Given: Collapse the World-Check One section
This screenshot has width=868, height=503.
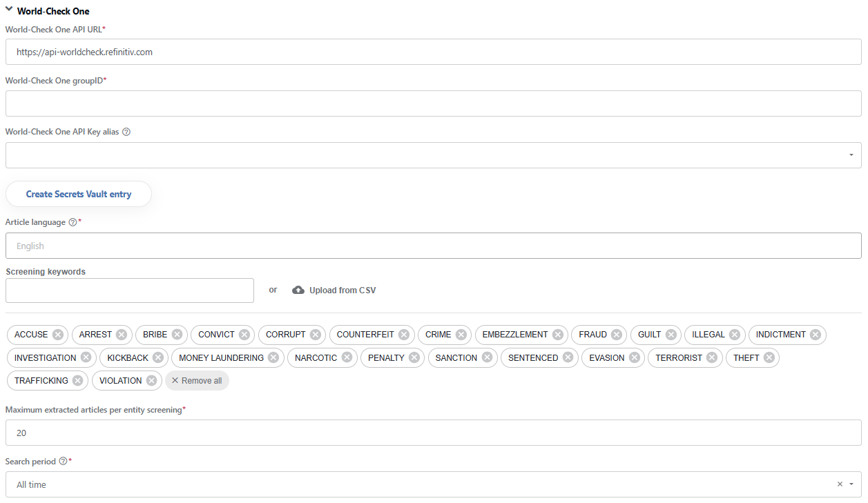Looking at the screenshot, I should [x=9, y=10].
